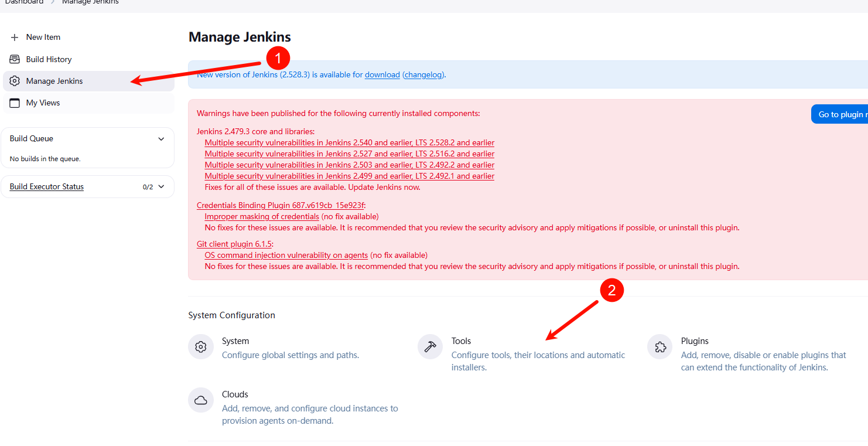
Task: Open Git client plugin 6.1.5 link
Action: 234,244
